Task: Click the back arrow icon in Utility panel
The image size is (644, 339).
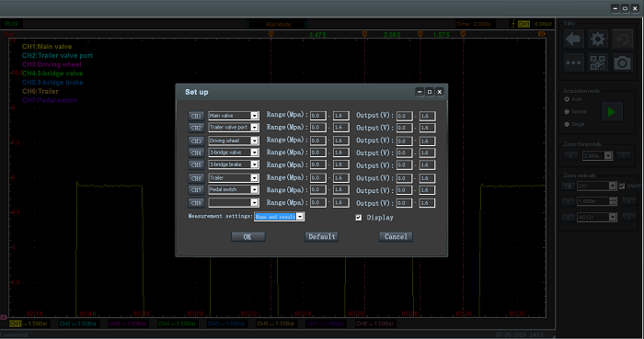Action: coord(573,40)
